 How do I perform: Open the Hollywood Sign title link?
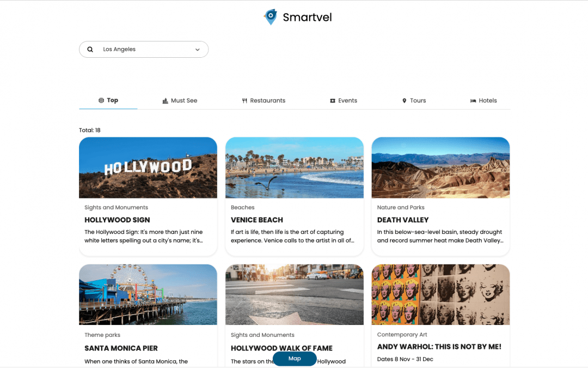click(117, 220)
